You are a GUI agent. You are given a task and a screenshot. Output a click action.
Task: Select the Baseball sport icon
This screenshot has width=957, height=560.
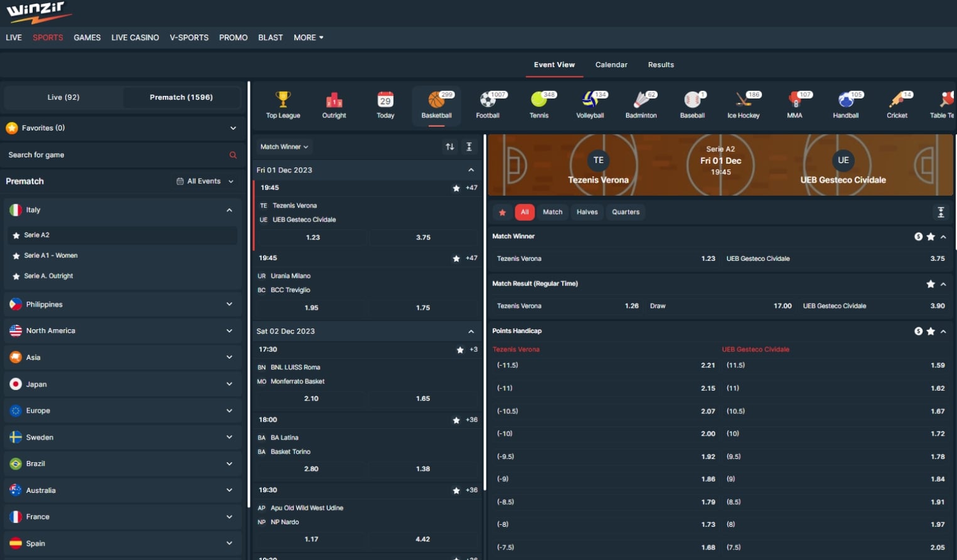click(692, 100)
